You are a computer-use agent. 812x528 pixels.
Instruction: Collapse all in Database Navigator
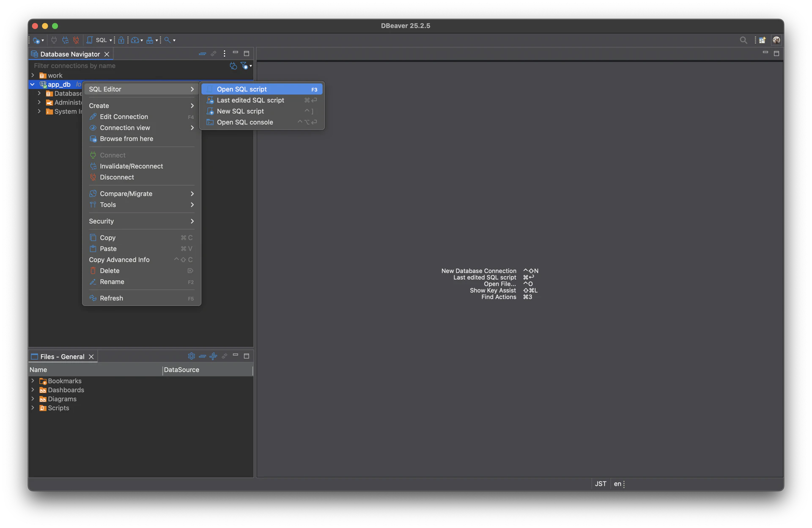202,54
